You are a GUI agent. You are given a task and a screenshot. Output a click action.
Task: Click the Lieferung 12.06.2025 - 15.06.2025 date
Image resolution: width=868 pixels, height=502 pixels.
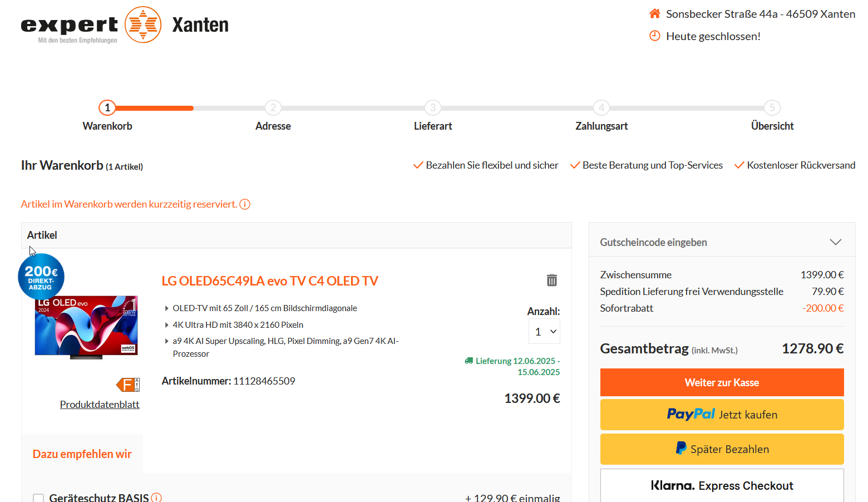click(517, 366)
